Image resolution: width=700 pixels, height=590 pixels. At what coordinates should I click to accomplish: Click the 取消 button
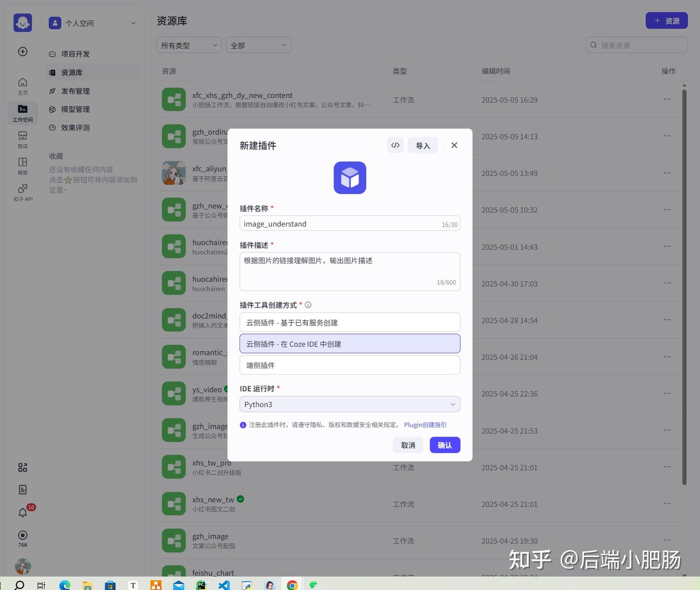pyautogui.click(x=408, y=445)
